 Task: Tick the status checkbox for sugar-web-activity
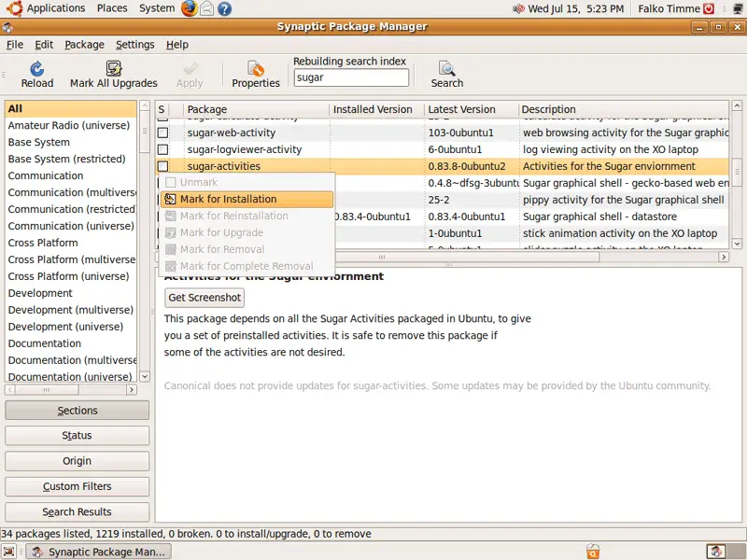tap(162, 133)
